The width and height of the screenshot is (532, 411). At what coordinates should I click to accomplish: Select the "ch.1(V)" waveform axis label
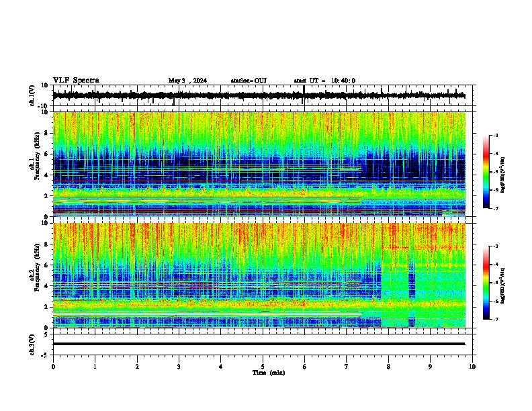[x=32, y=95]
